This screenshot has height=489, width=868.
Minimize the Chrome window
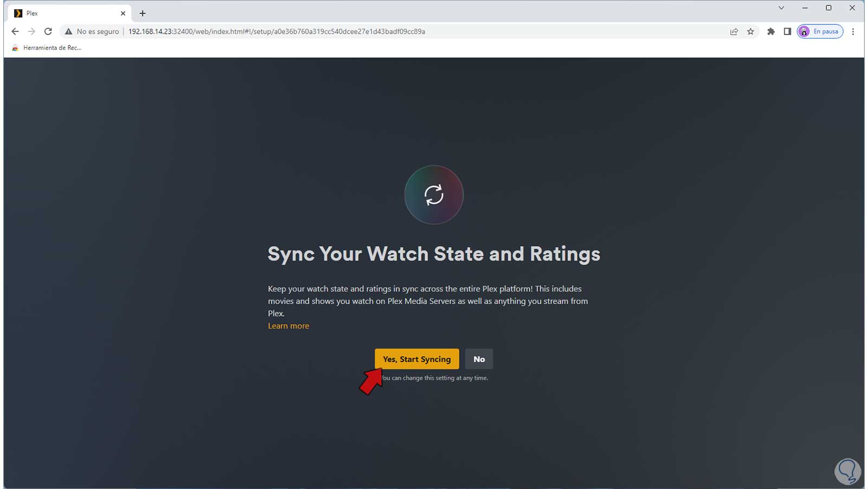click(x=805, y=8)
